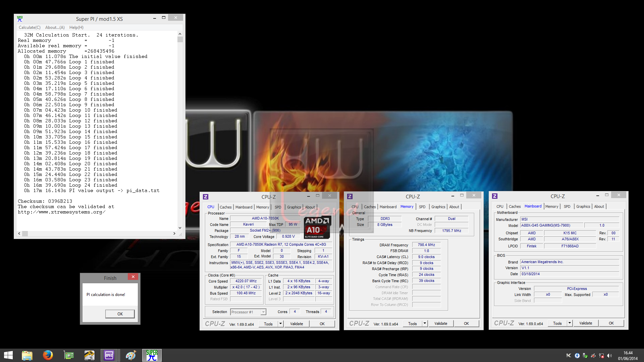
Task: Click the K tray icon
Action: point(569,356)
